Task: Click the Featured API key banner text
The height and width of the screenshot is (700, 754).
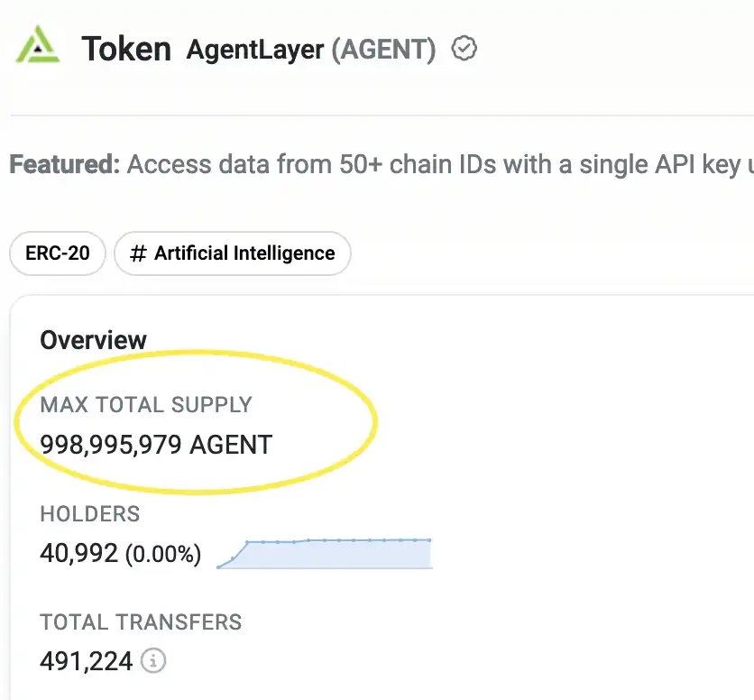Action: (433, 165)
